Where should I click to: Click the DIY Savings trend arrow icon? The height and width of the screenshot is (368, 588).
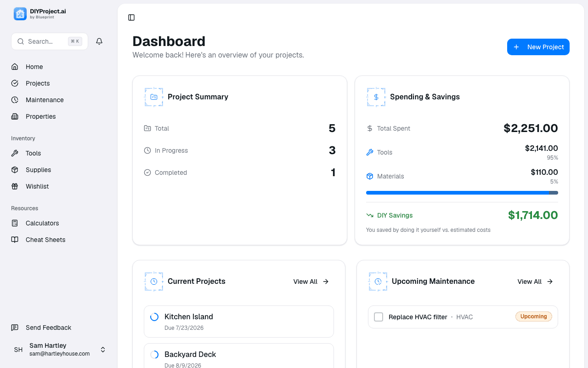tap(370, 215)
